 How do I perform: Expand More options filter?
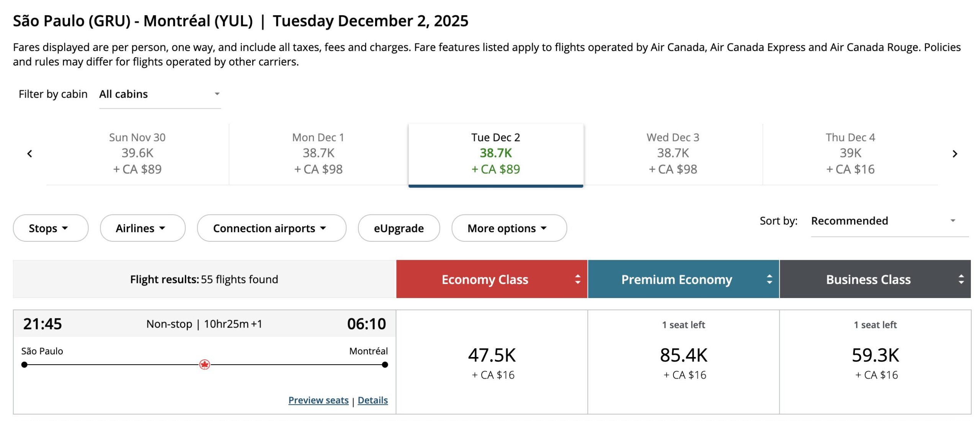tap(509, 228)
